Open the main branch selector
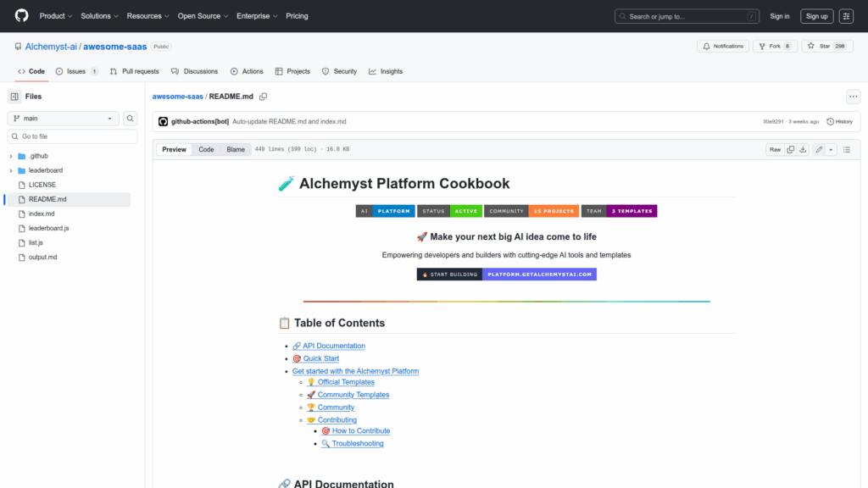The width and height of the screenshot is (868, 488). 63,119
